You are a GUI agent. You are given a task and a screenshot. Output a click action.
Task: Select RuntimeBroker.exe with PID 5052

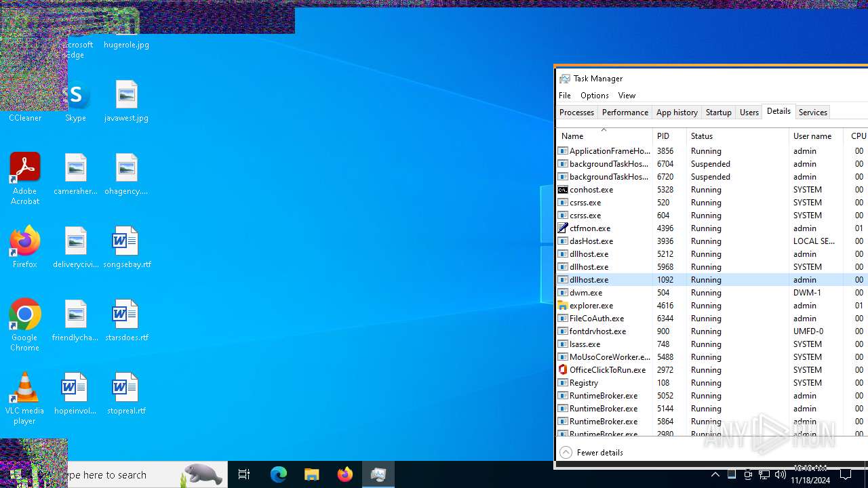[712, 396]
